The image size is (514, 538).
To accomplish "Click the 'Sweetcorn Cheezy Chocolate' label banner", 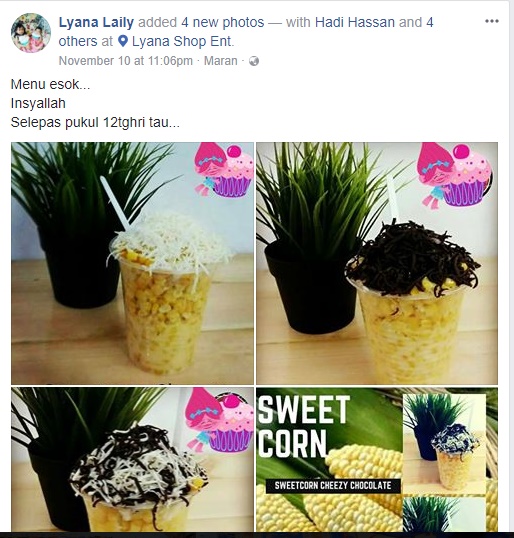I will point(333,486).
